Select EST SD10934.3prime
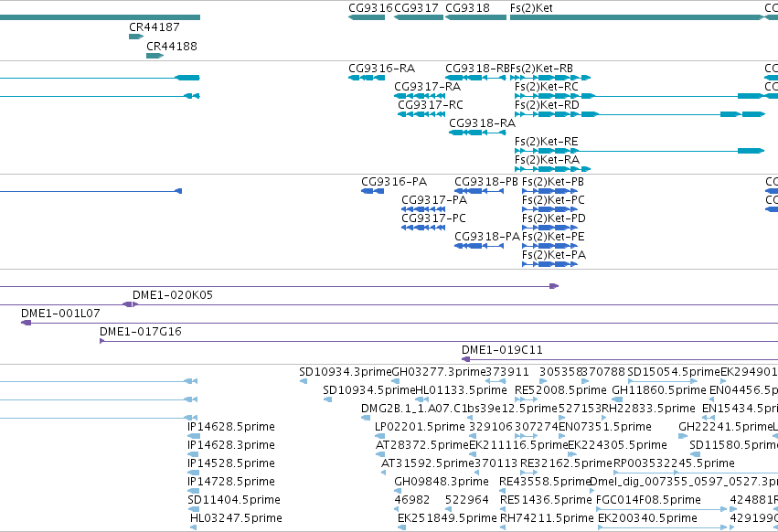778x532 pixels. (304, 381)
